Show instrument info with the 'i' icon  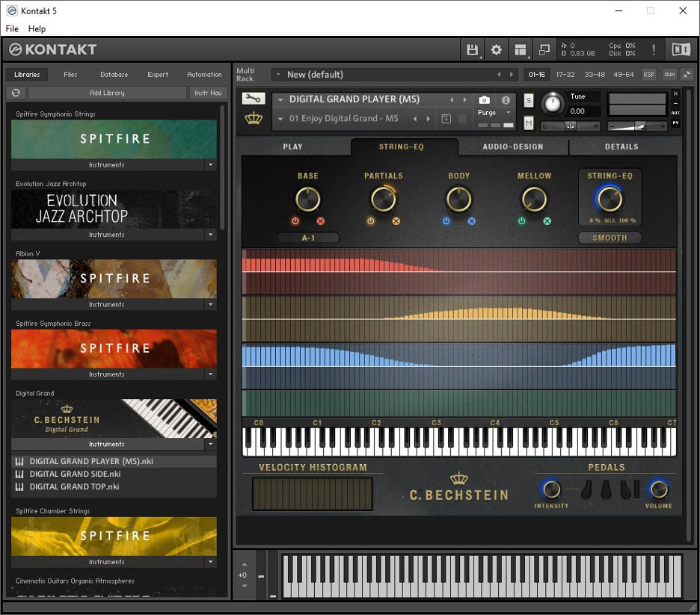pos(506,100)
